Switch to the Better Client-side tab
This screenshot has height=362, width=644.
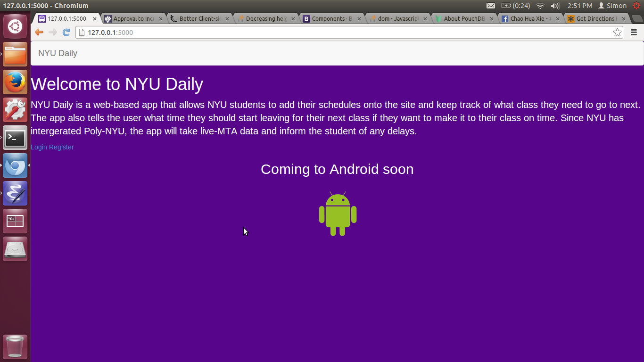point(199,19)
